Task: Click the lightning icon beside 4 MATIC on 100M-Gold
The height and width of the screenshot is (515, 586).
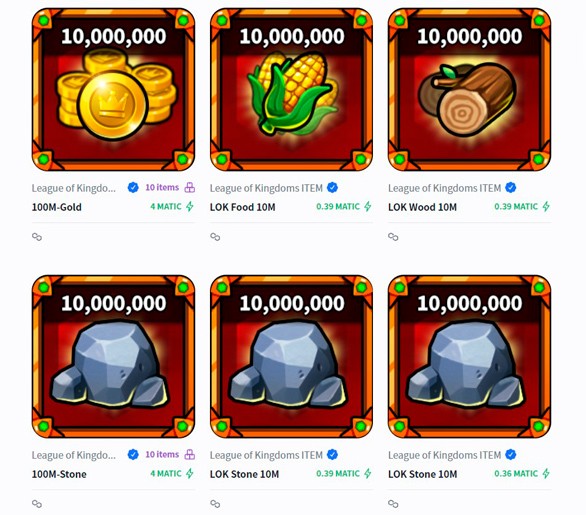Action: pyautogui.click(x=190, y=206)
